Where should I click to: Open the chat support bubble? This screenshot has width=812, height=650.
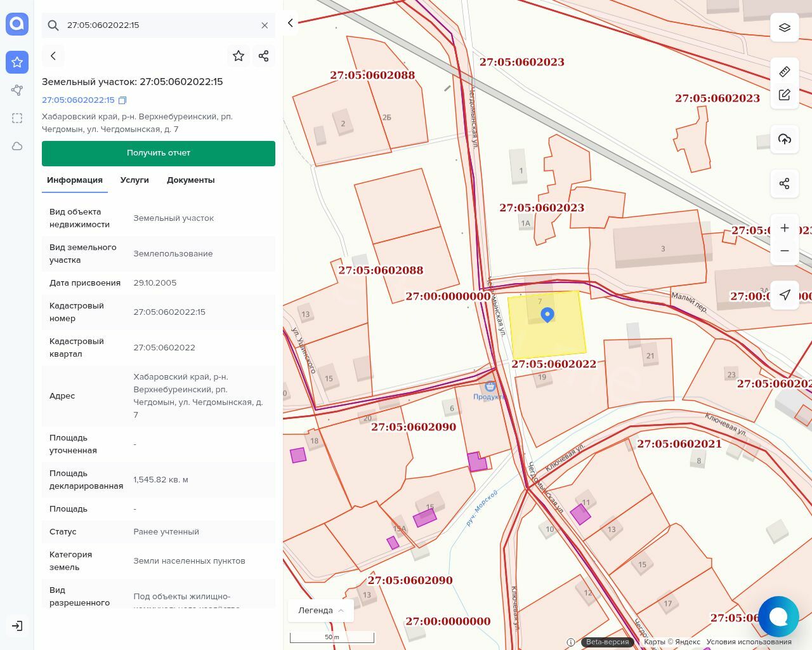point(778,616)
